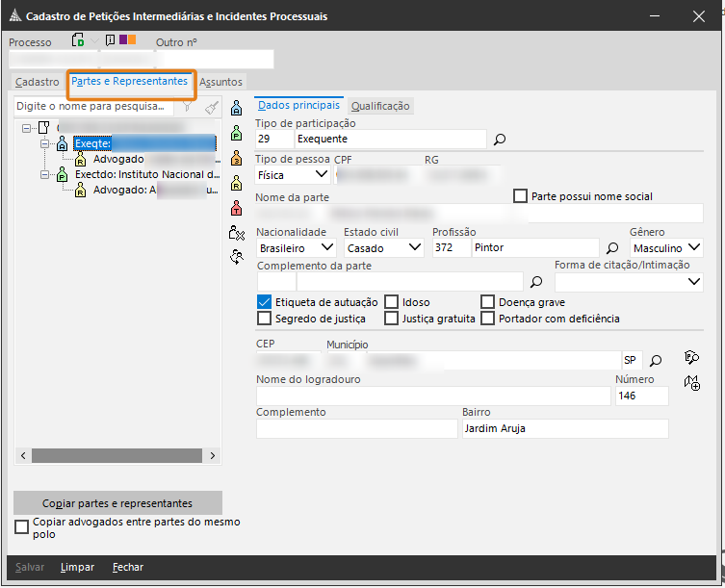The width and height of the screenshot is (725, 588).
Task: Click the Fechar button
Action: (128, 567)
